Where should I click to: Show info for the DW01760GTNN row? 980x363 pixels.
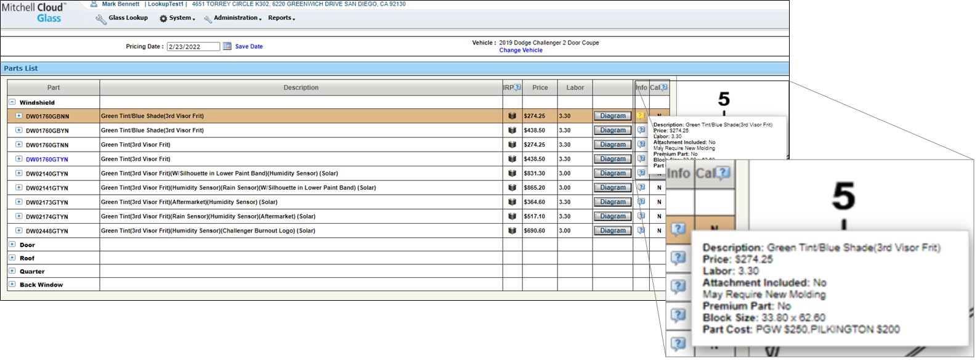641,144
